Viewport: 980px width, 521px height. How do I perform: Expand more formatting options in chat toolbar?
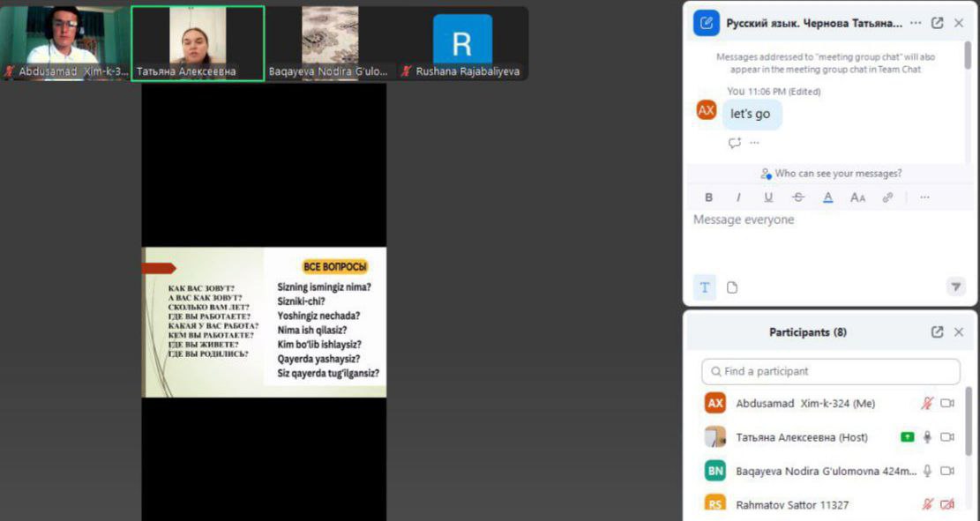[x=924, y=197]
